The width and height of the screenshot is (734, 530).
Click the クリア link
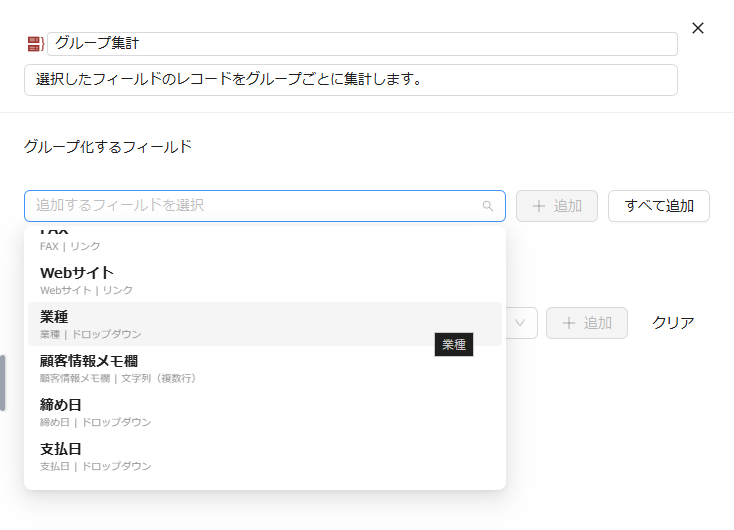673,323
